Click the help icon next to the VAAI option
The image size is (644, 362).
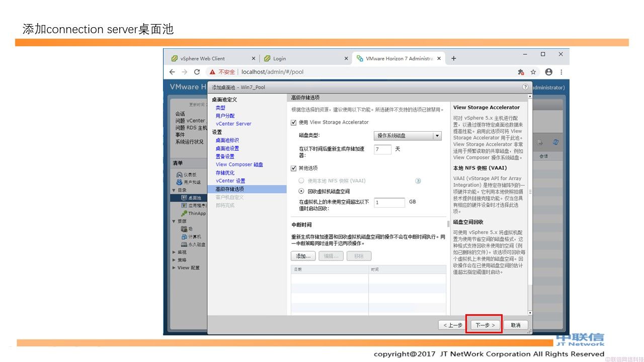coord(418,181)
